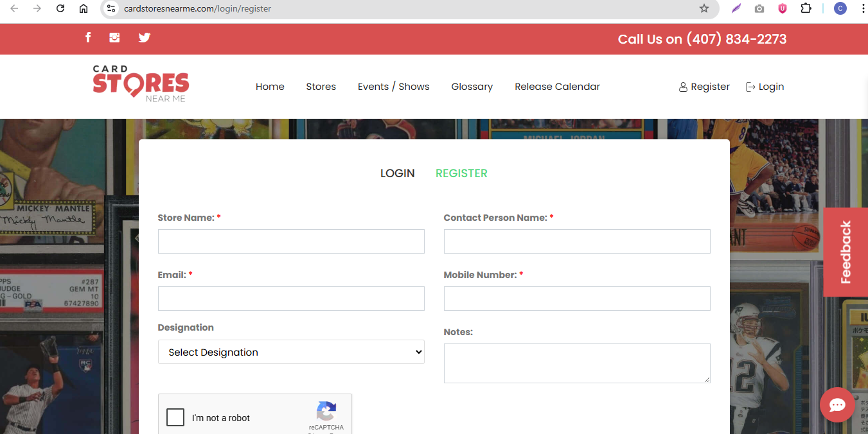Screen dimensions: 868x434
Task: Check the I'm not a robot box
Action: click(x=175, y=417)
